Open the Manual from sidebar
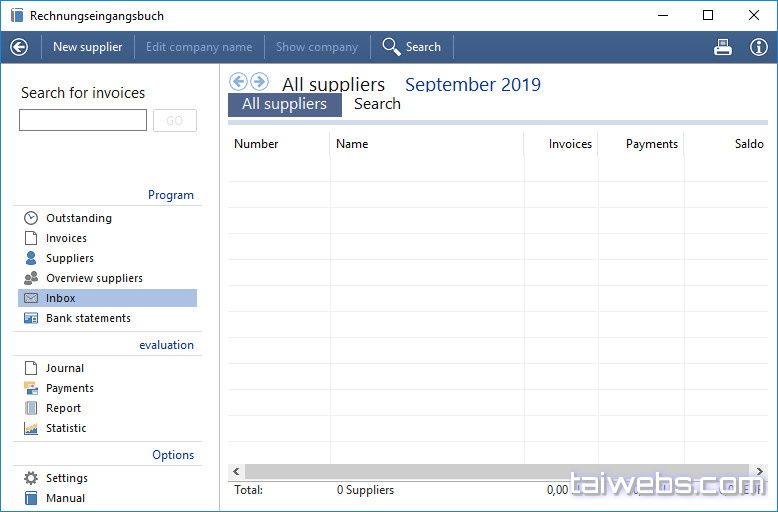Image resolution: width=778 pixels, height=512 pixels. (x=65, y=498)
